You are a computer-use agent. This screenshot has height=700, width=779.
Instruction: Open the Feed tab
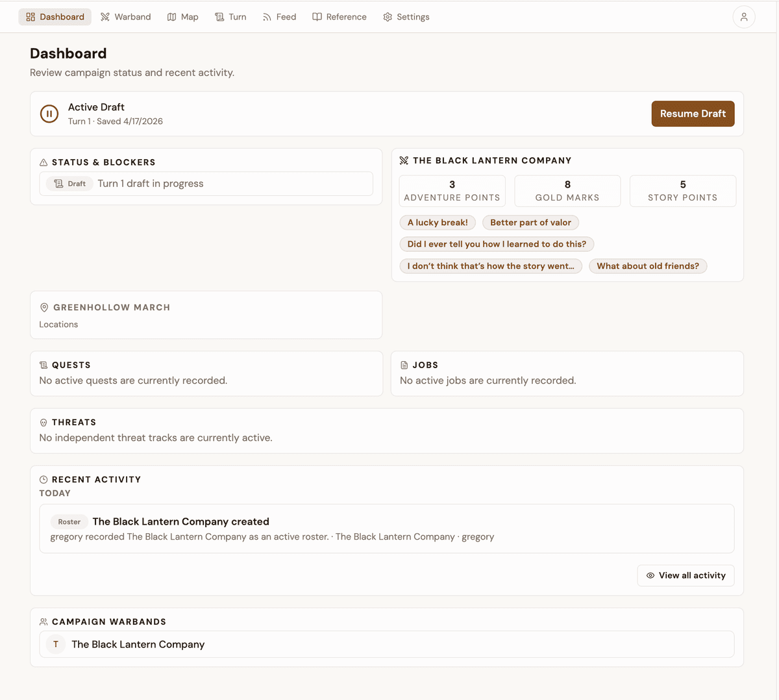click(x=279, y=17)
